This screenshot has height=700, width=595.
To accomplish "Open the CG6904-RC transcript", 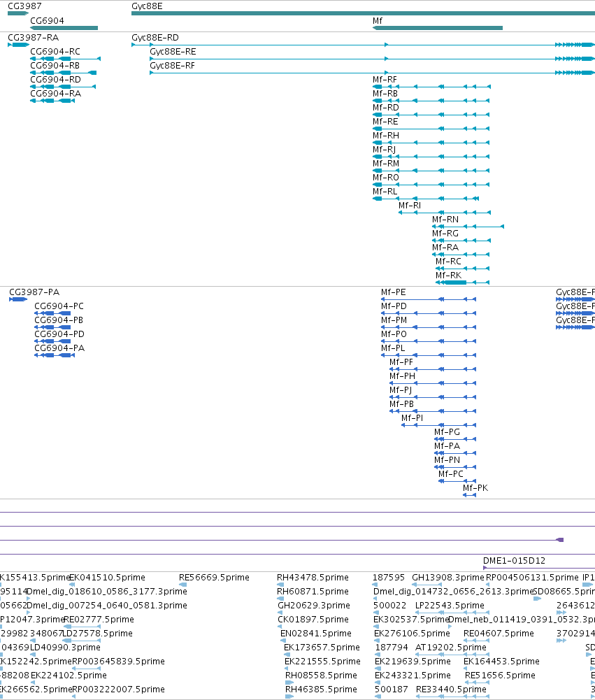I will 65,59.
